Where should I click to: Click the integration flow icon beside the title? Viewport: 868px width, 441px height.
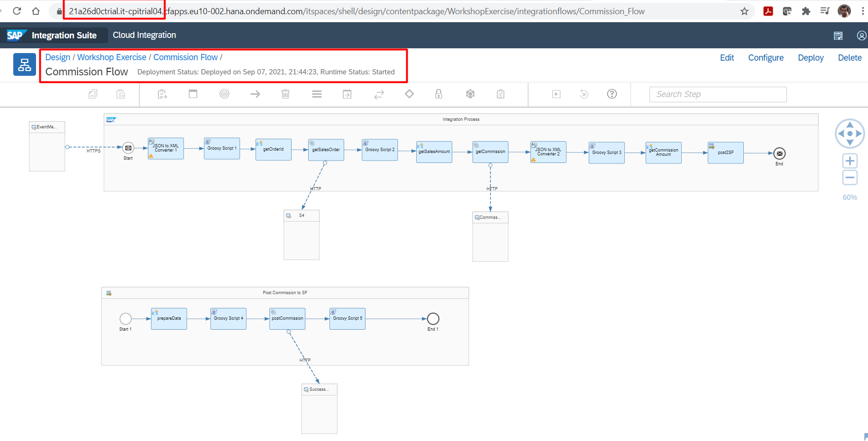click(25, 64)
